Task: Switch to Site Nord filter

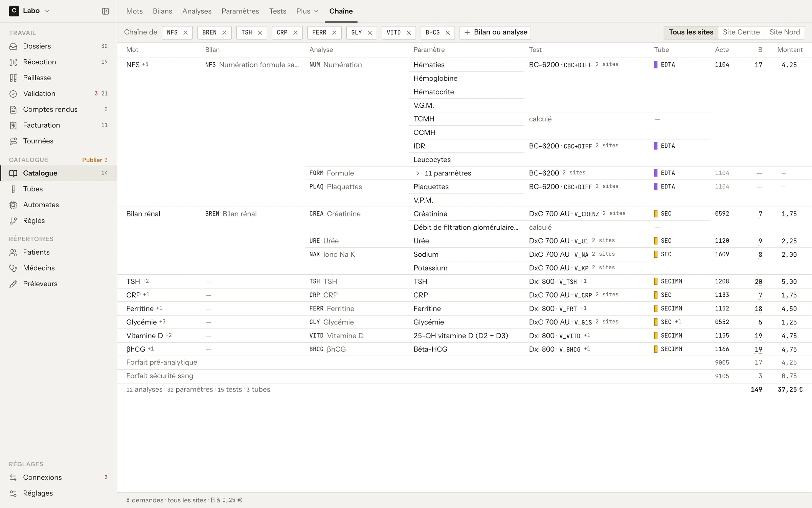Action: pyautogui.click(x=784, y=32)
